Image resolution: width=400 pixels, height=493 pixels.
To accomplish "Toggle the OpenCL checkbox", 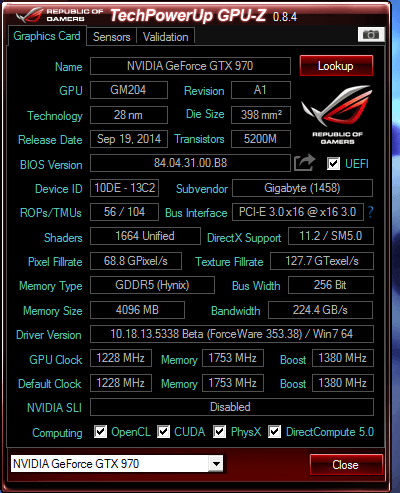I will point(100,431).
